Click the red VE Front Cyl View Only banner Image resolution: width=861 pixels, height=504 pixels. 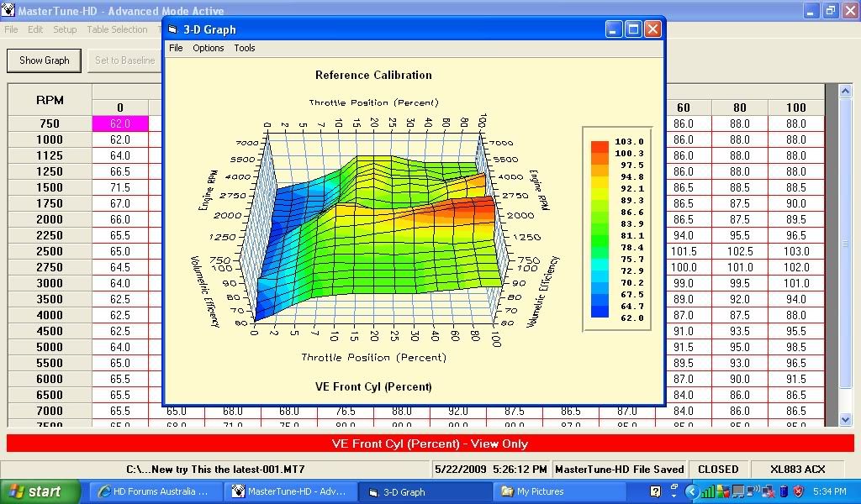(x=430, y=444)
